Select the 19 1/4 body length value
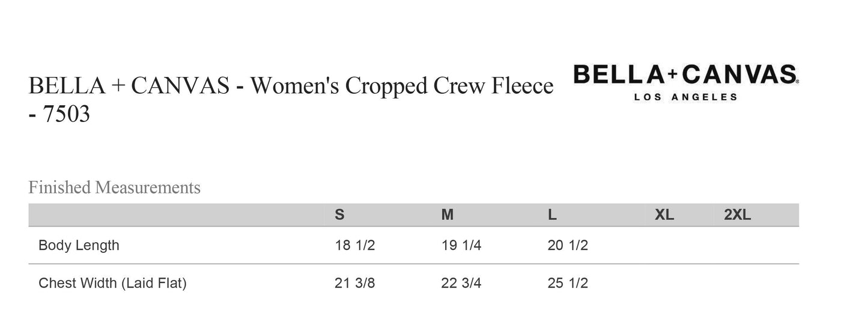 (x=461, y=245)
